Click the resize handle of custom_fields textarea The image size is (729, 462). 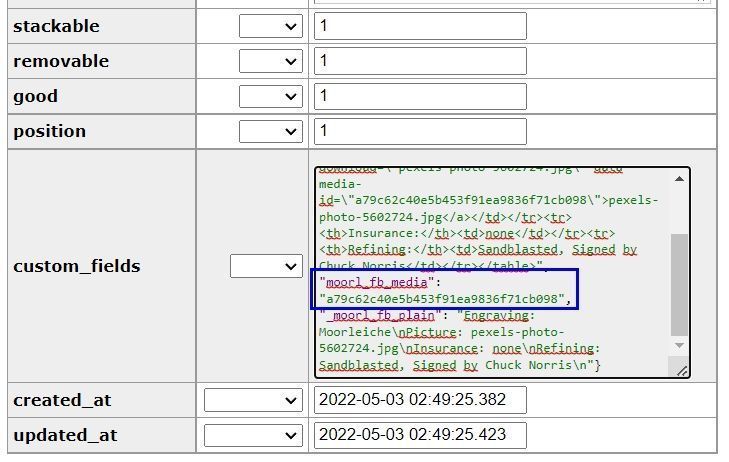tap(682, 371)
